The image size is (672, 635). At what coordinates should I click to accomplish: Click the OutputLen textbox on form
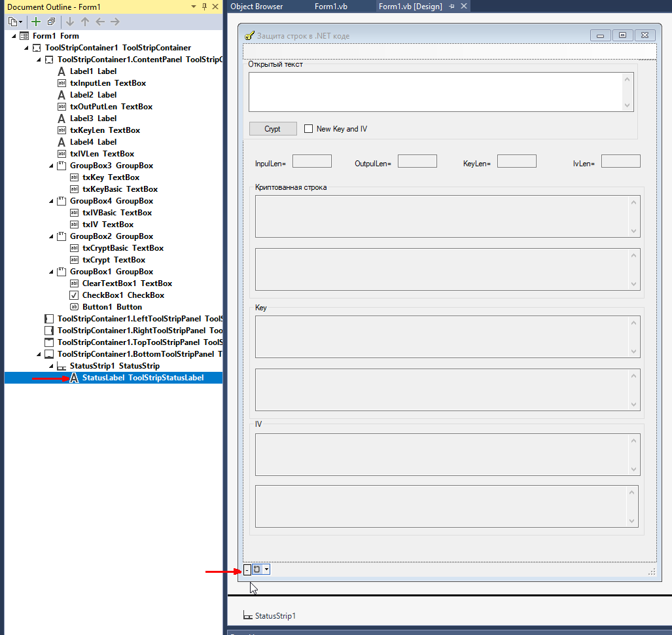click(x=417, y=161)
